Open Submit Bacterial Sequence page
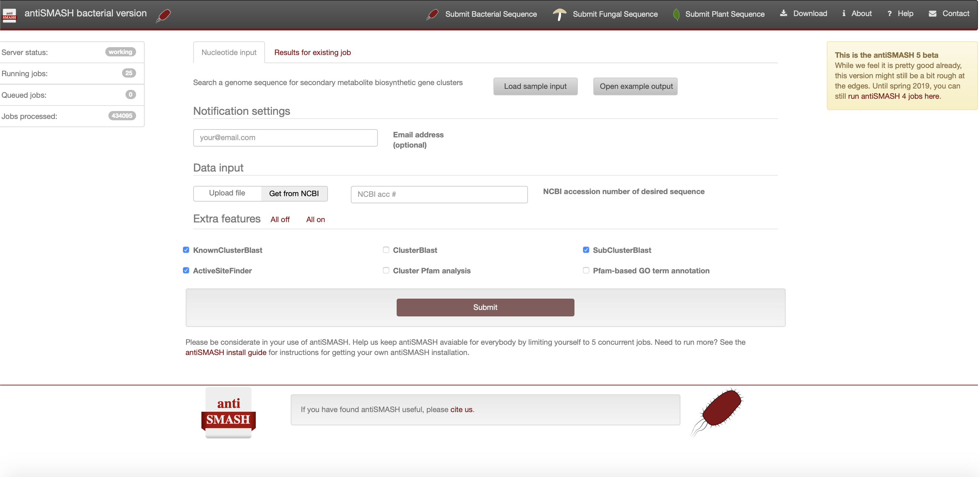The height and width of the screenshot is (477, 980). point(491,14)
